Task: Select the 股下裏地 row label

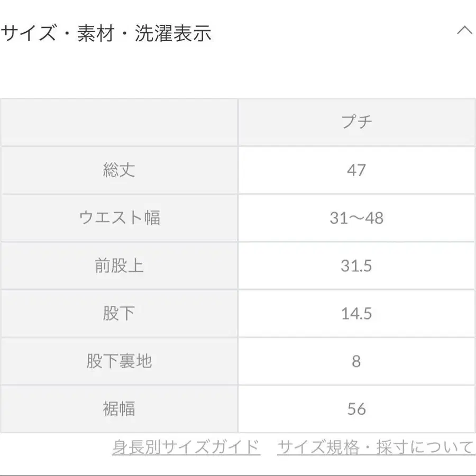Action: tap(120, 361)
